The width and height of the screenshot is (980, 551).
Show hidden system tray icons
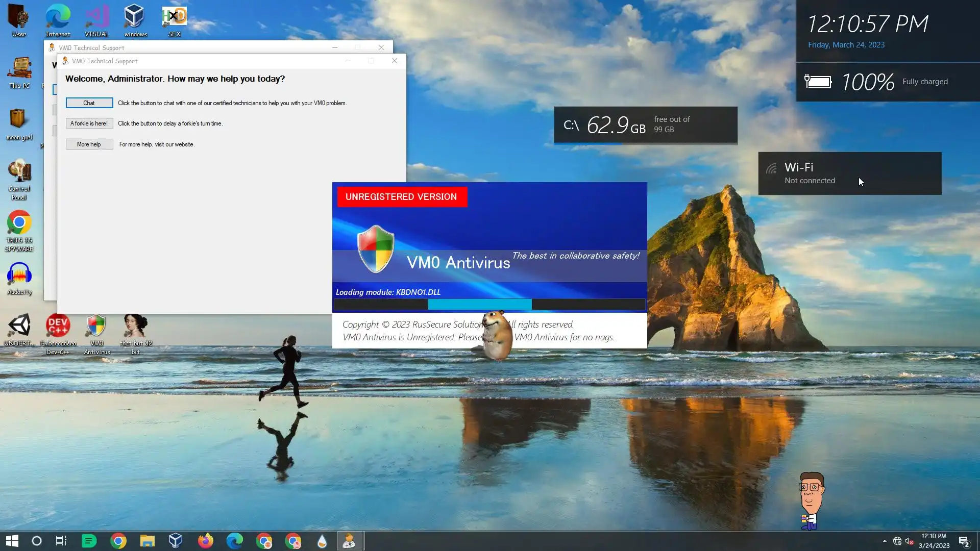[885, 541]
